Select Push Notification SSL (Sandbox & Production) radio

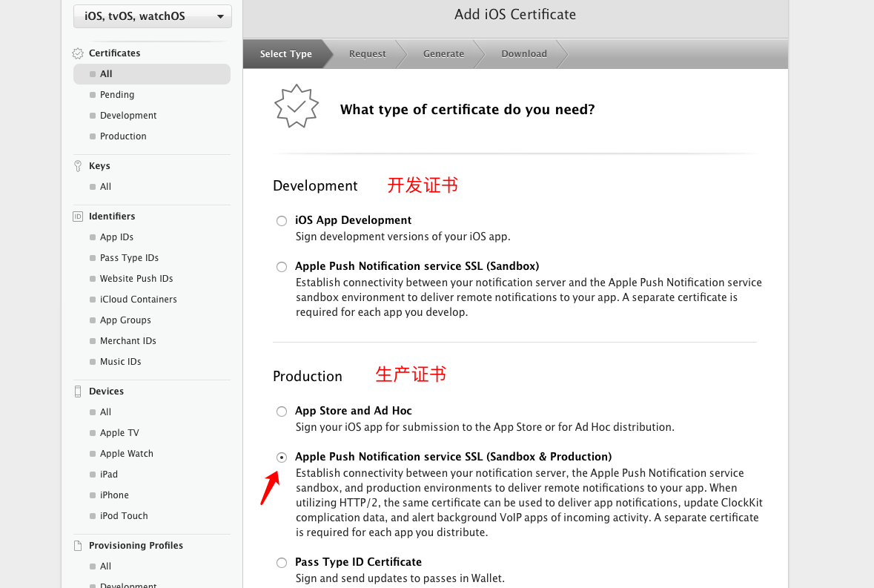click(x=282, y=457)
